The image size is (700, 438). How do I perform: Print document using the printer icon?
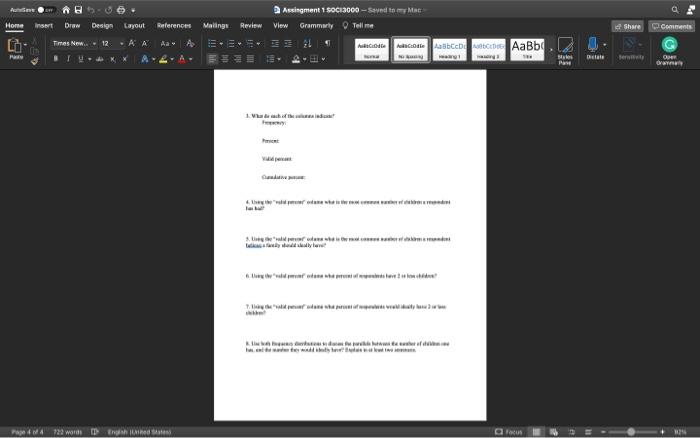[121, 10]
